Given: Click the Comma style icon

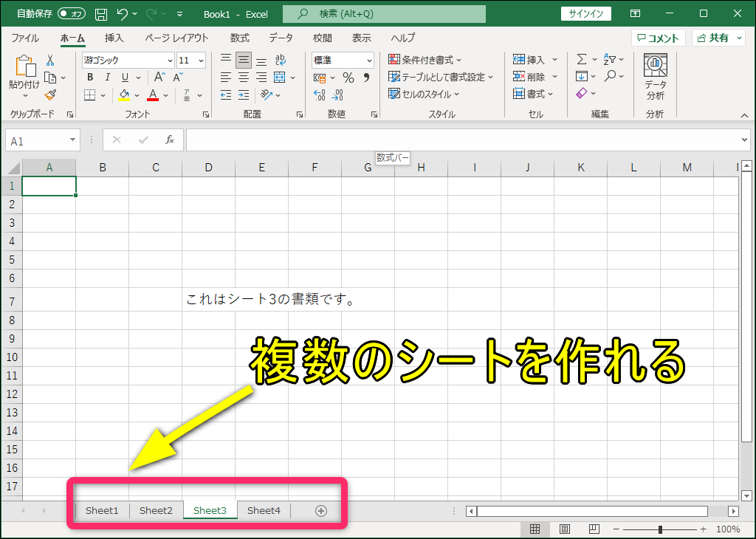Looking at the screenshot, I should 366,78.
